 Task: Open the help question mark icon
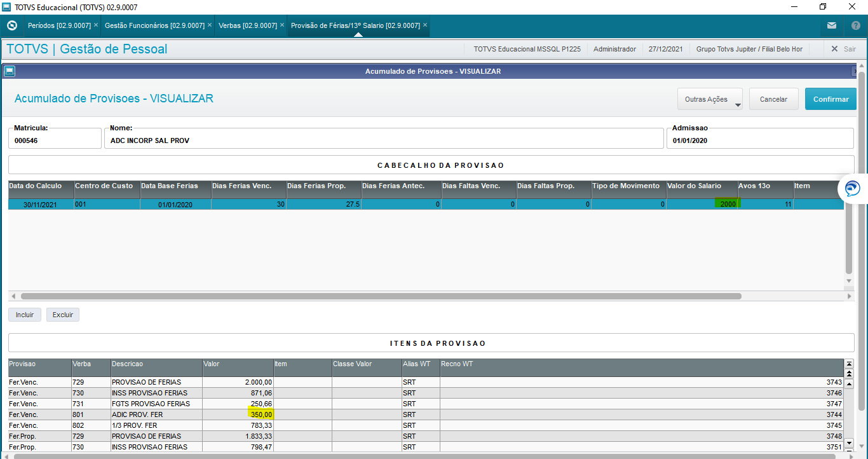click(855, 25)
